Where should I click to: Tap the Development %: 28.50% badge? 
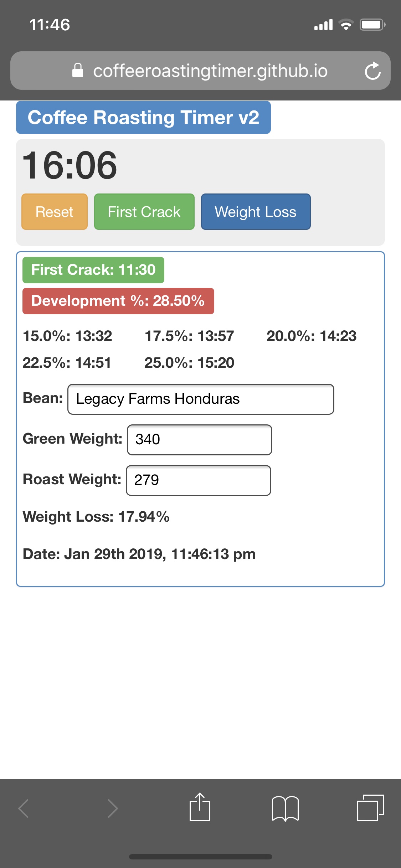[118, 301]
